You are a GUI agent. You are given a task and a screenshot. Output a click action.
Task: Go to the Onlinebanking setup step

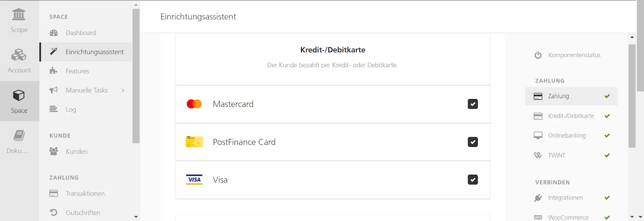[x=567, y=136]
